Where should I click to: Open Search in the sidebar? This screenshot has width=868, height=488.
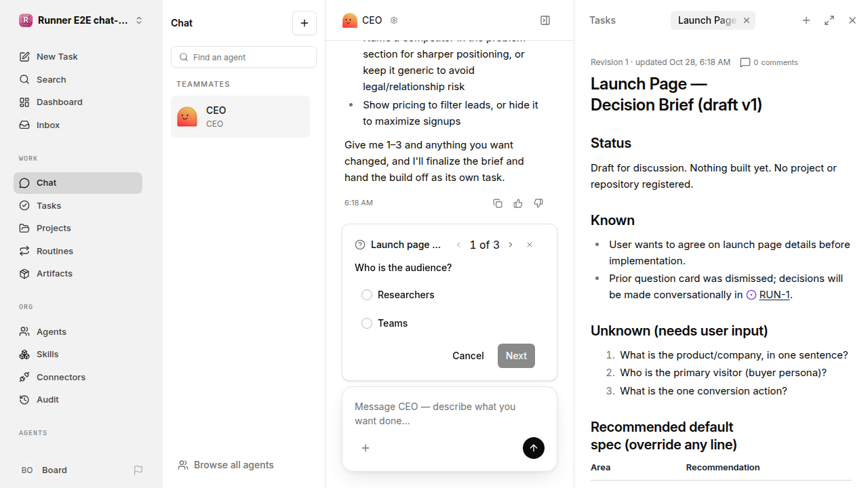78,79
